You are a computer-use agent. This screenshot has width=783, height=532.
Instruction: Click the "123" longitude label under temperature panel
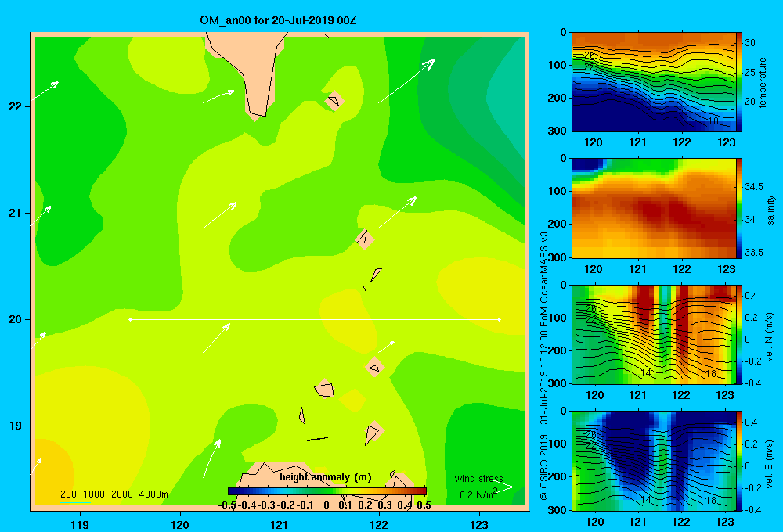[x=727, y=142]
